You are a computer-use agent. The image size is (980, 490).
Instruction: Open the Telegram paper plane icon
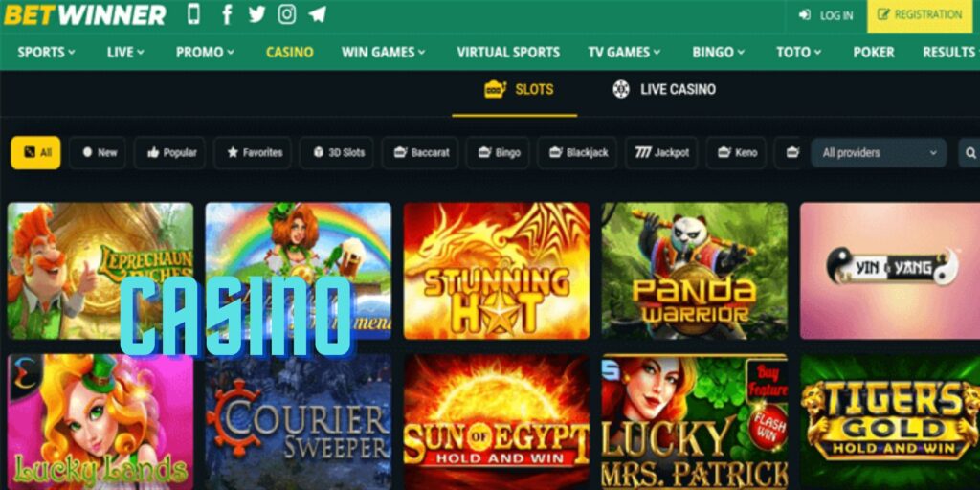[318, 14]
